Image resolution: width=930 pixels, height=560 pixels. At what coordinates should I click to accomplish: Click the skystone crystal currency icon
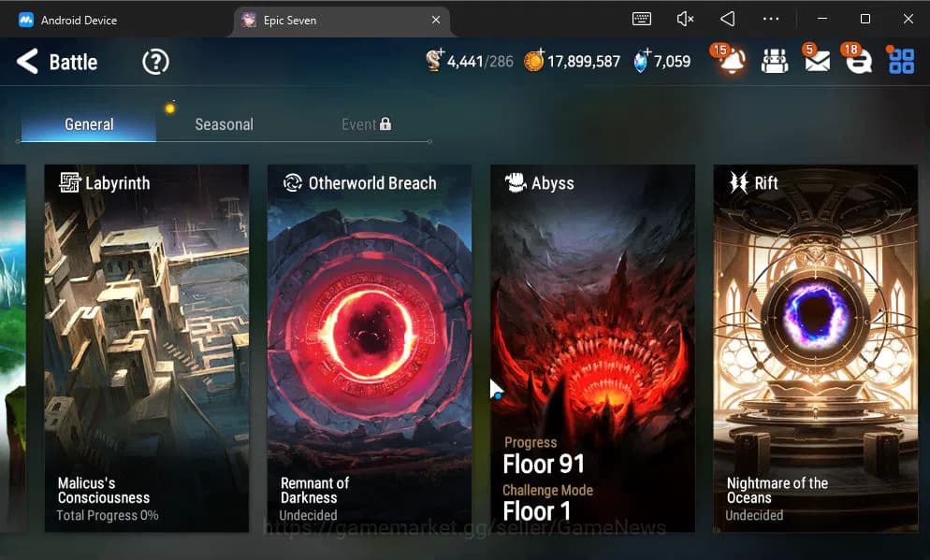pyautogui.click(x=641, y=63)
